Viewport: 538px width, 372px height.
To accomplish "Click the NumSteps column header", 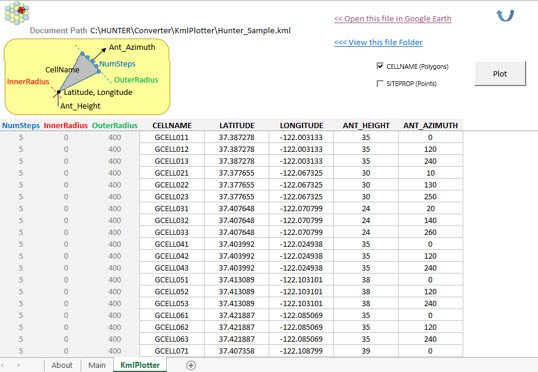I will pyautogui.click(x=21, y=126).
